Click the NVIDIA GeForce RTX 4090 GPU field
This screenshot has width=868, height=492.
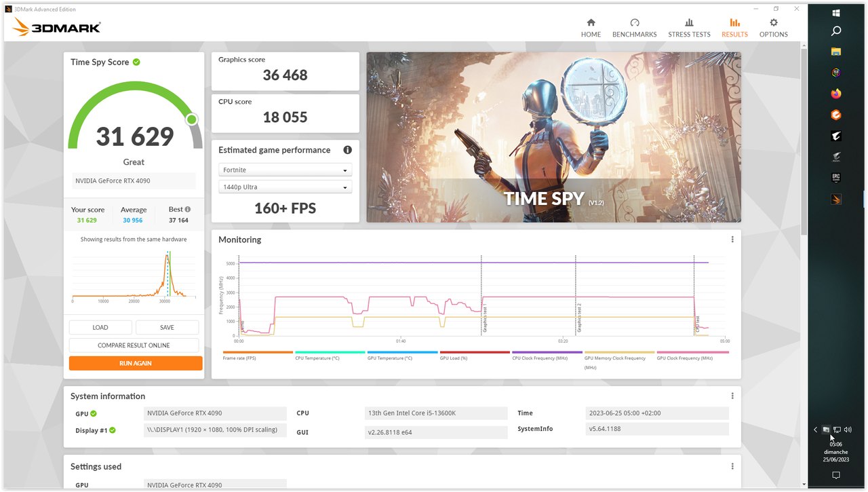click(x=216, y=413)
